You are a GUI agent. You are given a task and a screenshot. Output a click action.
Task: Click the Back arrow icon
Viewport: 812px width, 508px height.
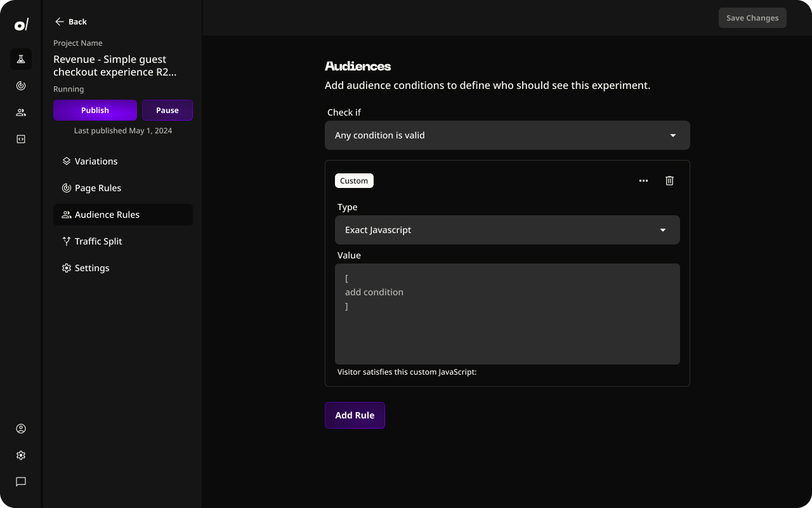(x=60, y=22)
